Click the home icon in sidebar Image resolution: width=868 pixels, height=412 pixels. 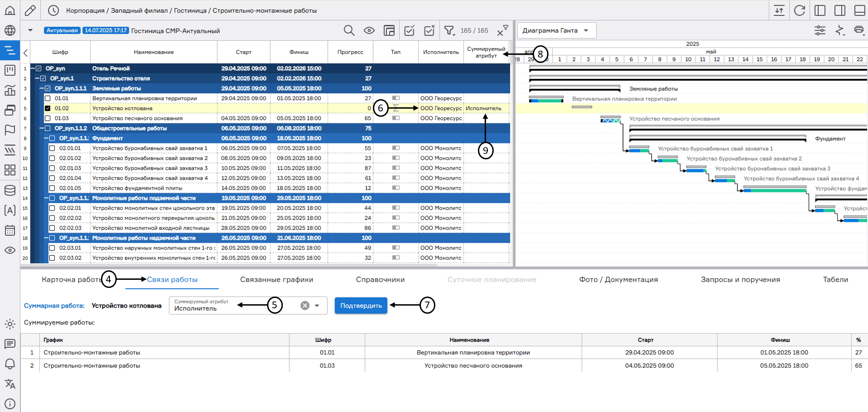tap(10, 10)
